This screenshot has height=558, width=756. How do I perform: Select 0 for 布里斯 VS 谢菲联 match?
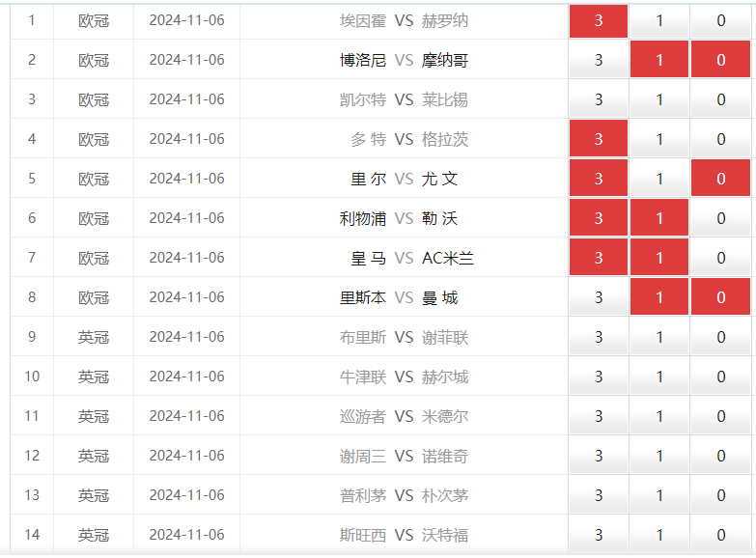(721, 337)
